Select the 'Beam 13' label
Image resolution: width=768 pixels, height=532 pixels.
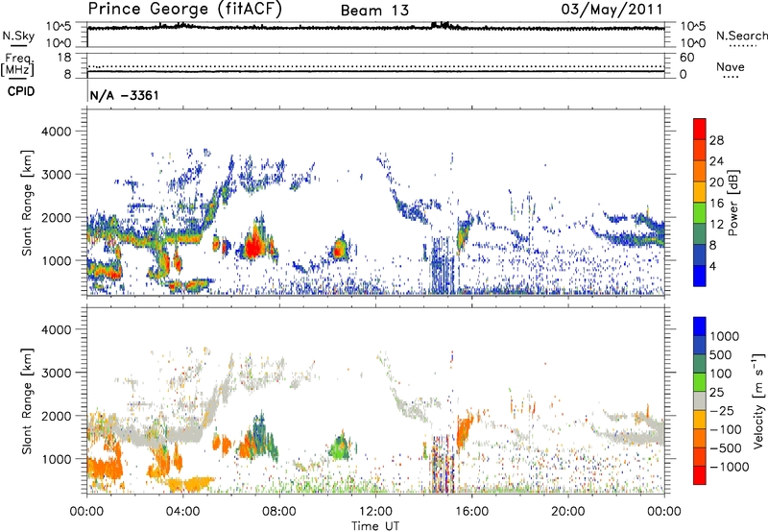point(374,11)
